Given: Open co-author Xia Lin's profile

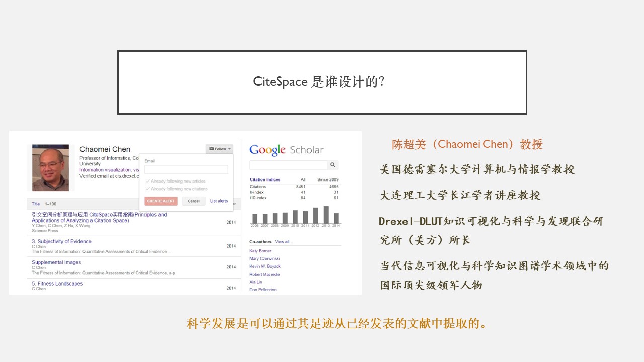Looking at the screenshot, I should pos(255,282).
